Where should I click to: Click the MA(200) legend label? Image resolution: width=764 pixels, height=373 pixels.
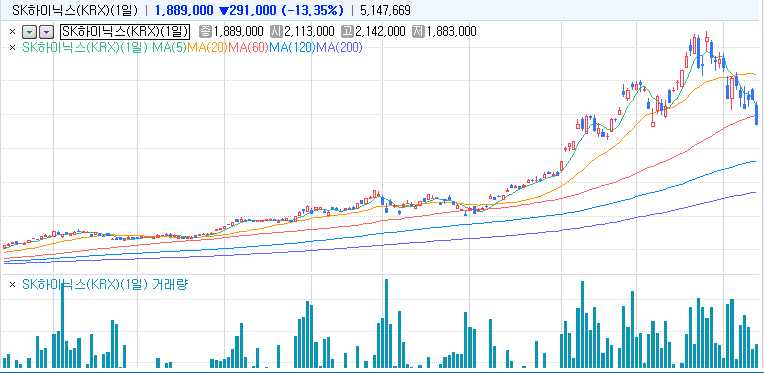click(339, 47)
